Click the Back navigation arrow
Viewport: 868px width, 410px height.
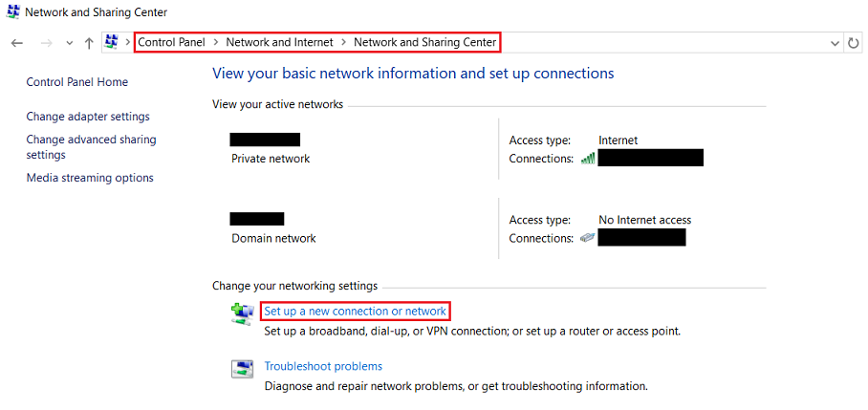(17, 43)
